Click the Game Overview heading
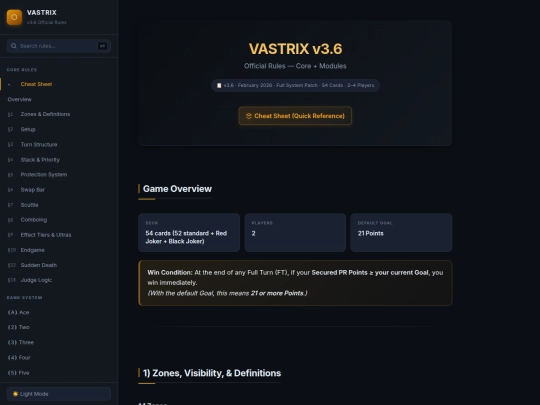Image resolution: width=540 pixels, height=405 pixels. coord(177,189)
